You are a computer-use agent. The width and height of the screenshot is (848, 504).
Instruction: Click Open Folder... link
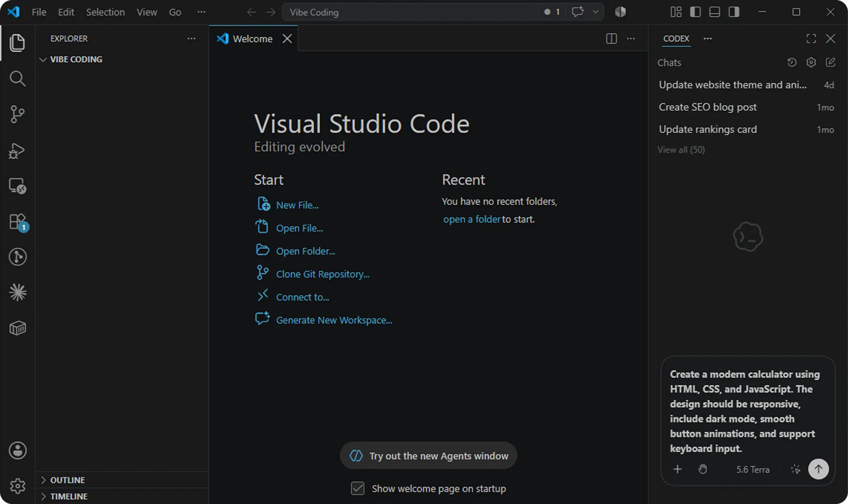(305, 251)
